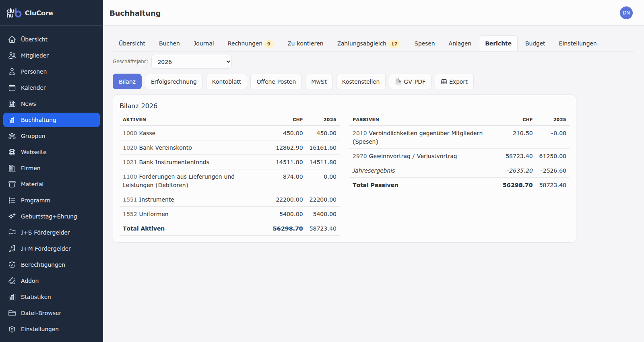Show the Erfolgsrechnung report
The image size is (644, 342).
coord(174,82)
